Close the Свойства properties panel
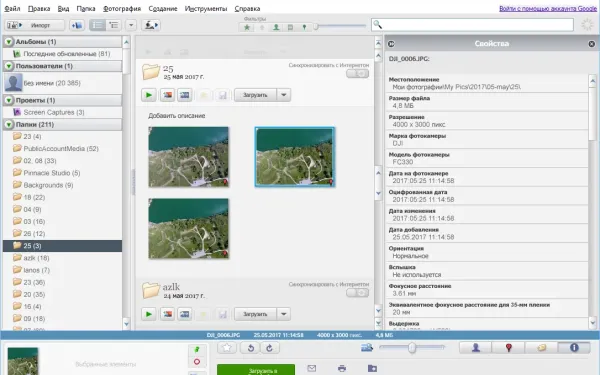Screen dimensions: 600x375 (592, 44)
